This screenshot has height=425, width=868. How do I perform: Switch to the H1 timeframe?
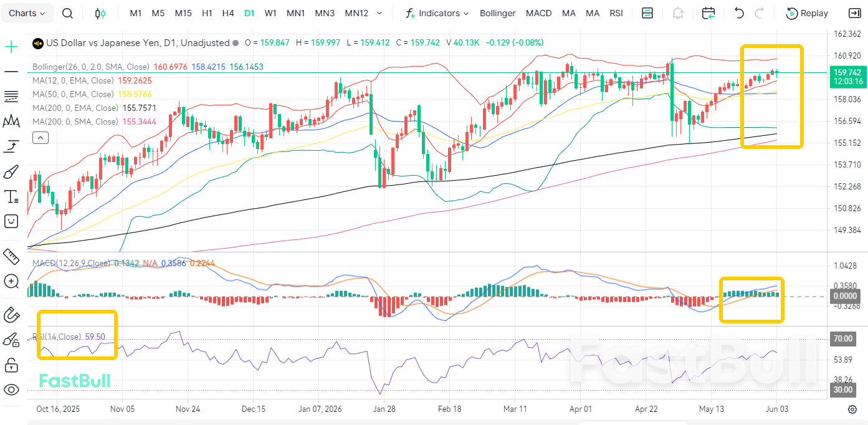207,13
